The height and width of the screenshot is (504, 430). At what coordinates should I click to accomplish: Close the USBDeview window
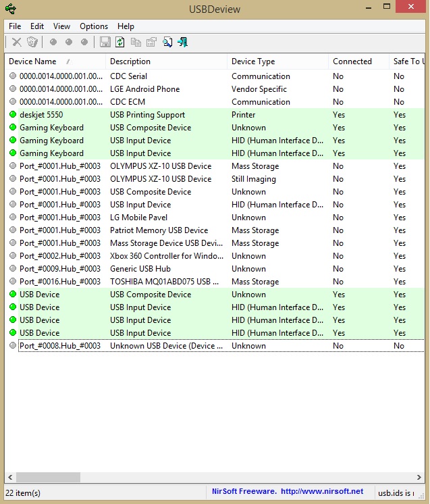[410, 7]
